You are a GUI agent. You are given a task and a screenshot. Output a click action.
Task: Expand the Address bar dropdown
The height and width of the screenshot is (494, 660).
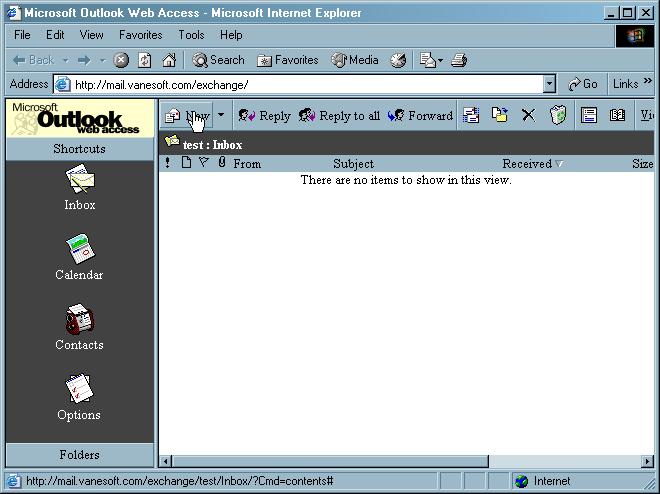[549, 85]
